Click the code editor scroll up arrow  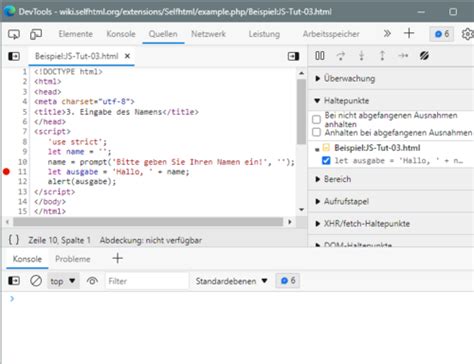[301, 73]
